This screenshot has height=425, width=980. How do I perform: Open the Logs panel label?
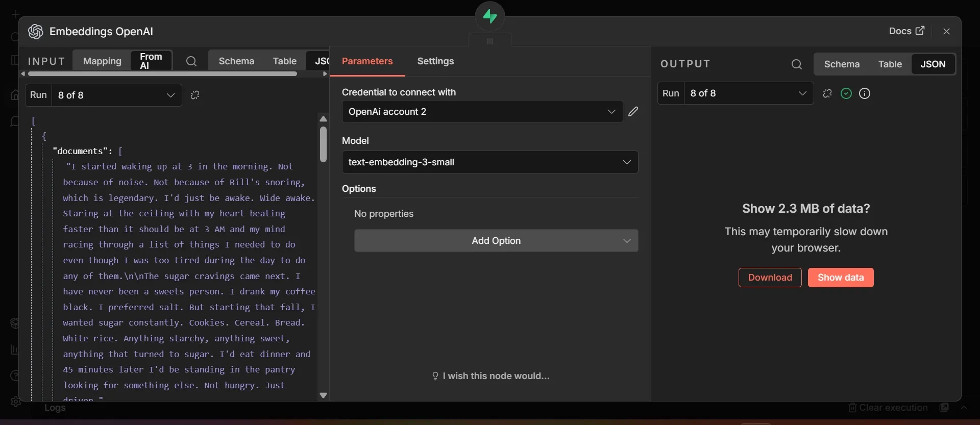click(x=55, y=408)
